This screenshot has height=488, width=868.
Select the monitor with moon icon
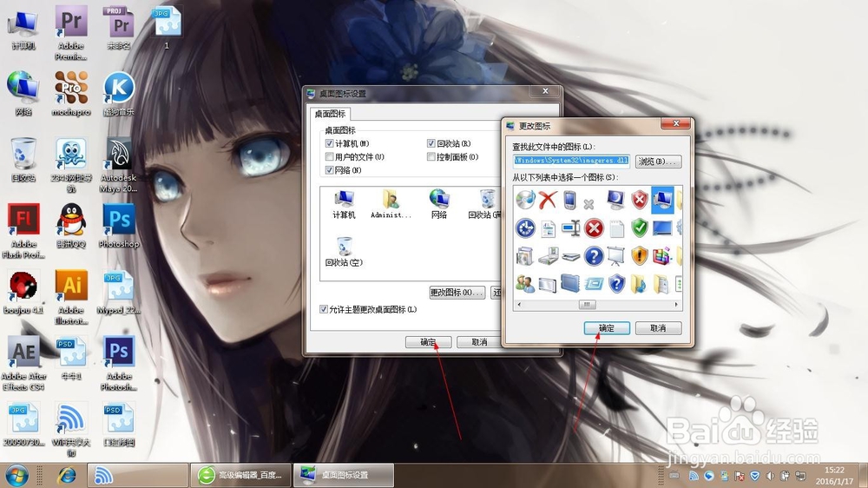click(615, 200)
